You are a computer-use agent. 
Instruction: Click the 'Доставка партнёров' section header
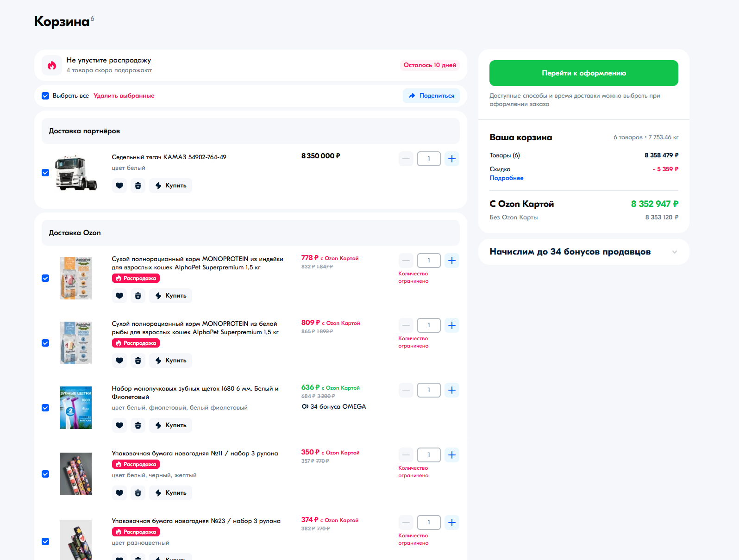(x=251, y=131)
